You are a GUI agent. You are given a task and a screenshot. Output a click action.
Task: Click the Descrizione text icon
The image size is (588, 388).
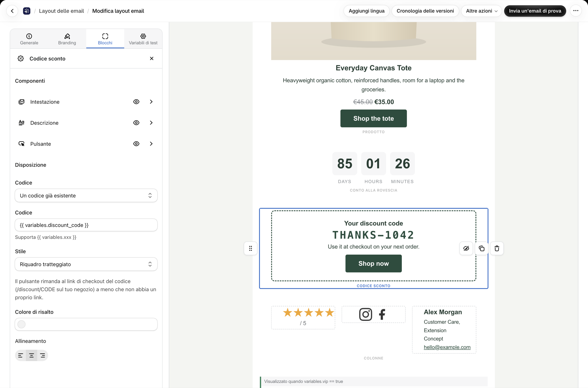coord(21,123)
